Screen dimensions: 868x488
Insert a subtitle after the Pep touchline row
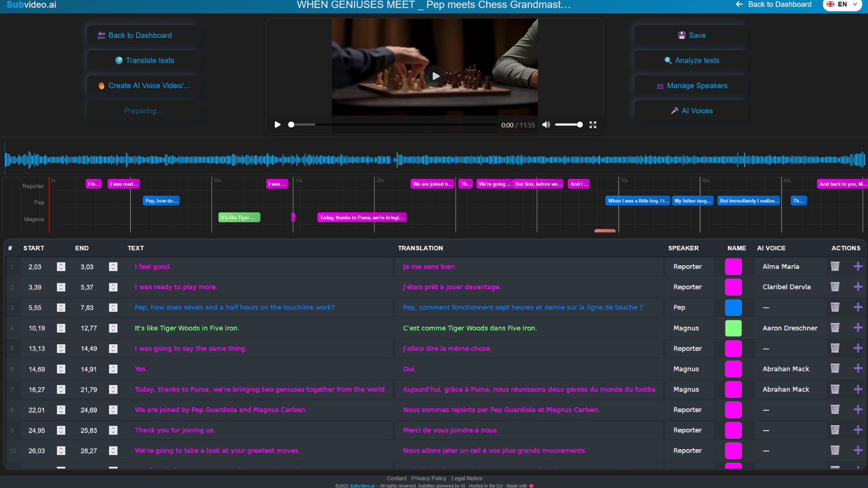point(859,308)
